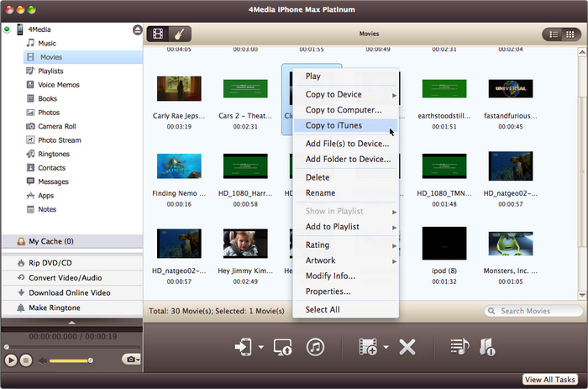The width and height of the screenshot is (588, 389).
Task: Click the Add to Playlist toolbar icon
Action: click(x=459, y=347)
